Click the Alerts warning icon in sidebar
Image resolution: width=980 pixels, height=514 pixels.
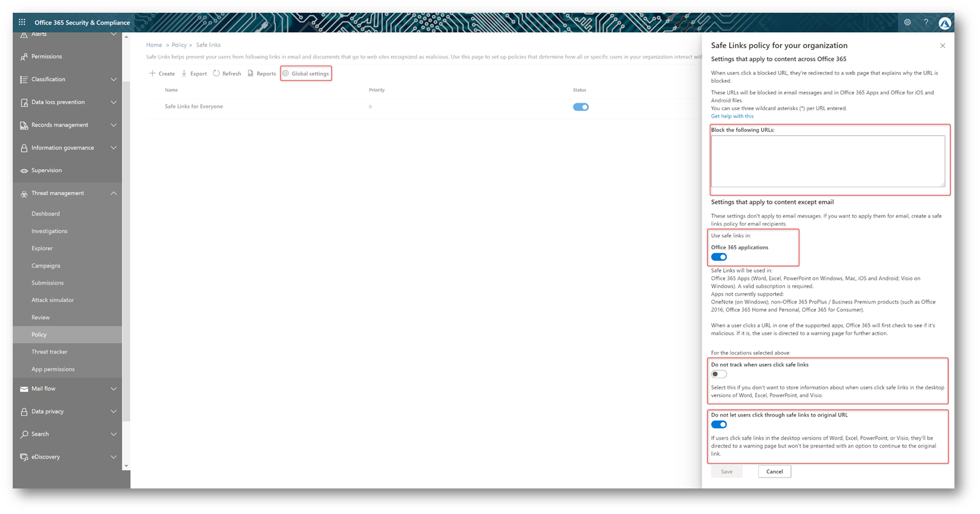(24, 35)
